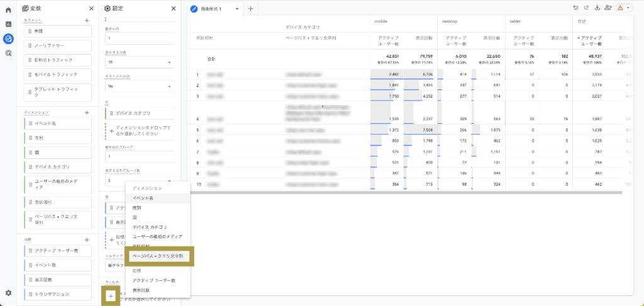644x306 pixels.
Task: Open the ネストされた行 dropdown set to No
Action: [x=140, y=87]
